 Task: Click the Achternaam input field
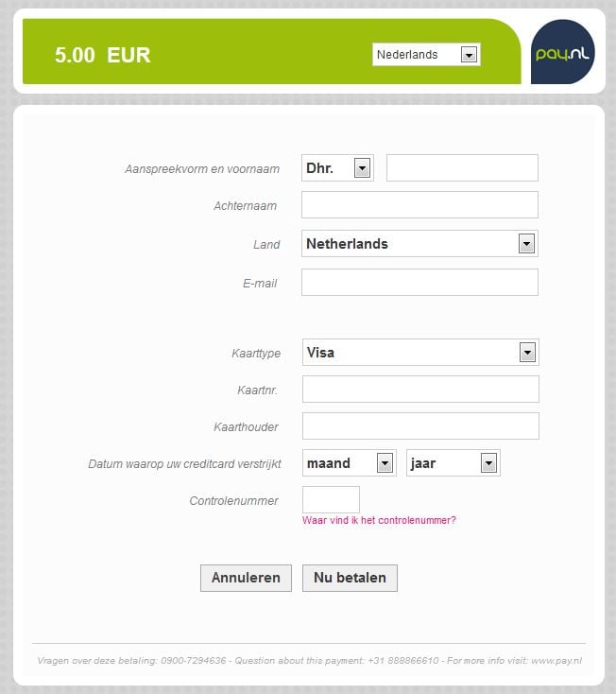[419, 204]
